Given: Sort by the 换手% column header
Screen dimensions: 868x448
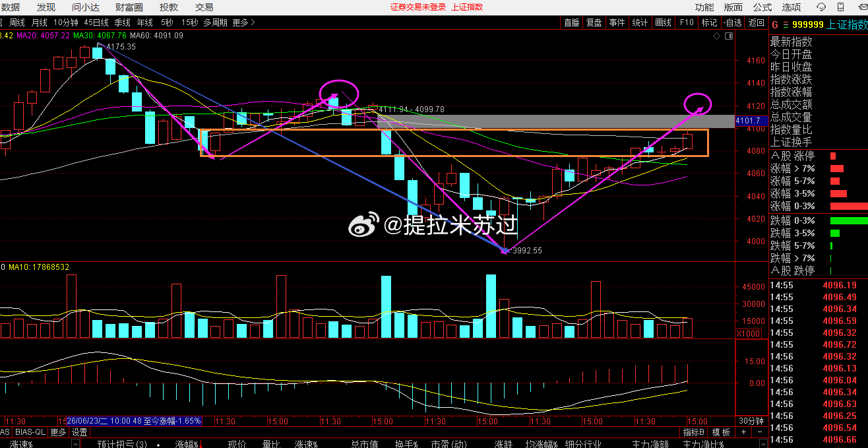Looking at the screenshot, I should coord(407,444).
